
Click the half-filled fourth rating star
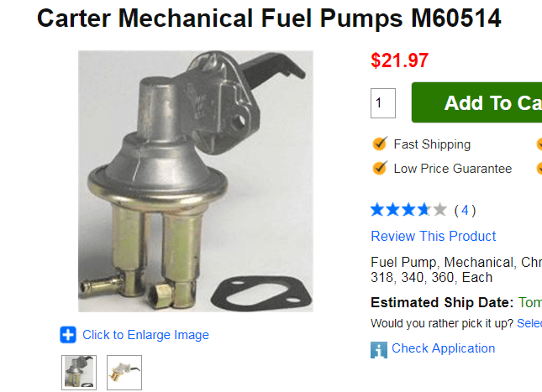[424, 210]
